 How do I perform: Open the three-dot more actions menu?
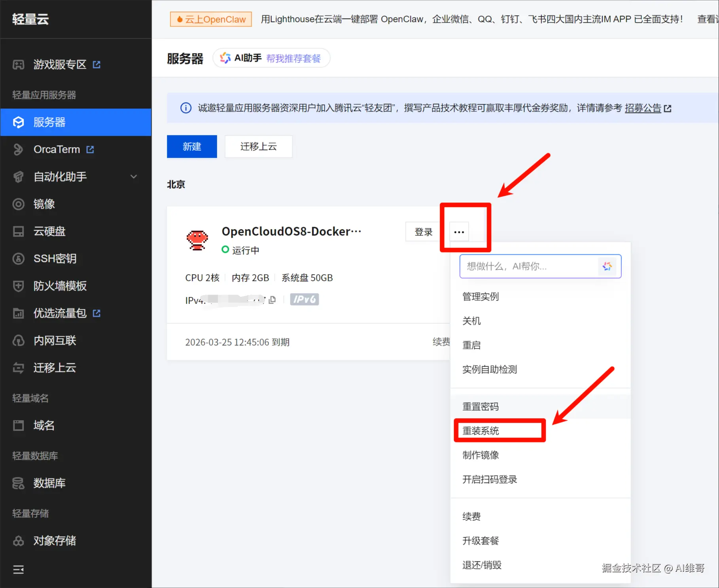[459, 232]
